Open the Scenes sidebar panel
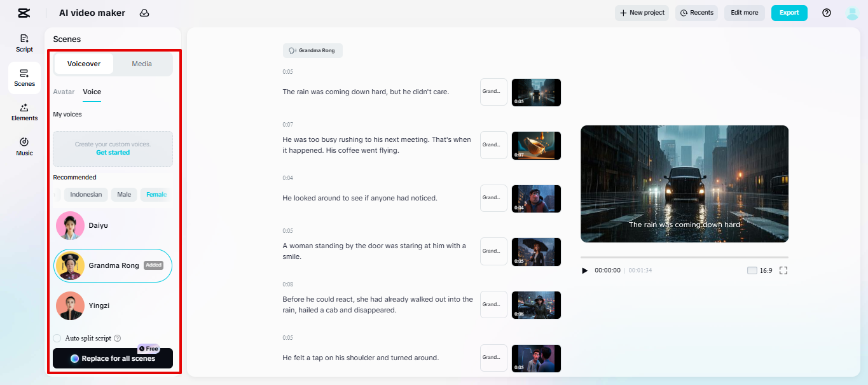 coord(24,78)
